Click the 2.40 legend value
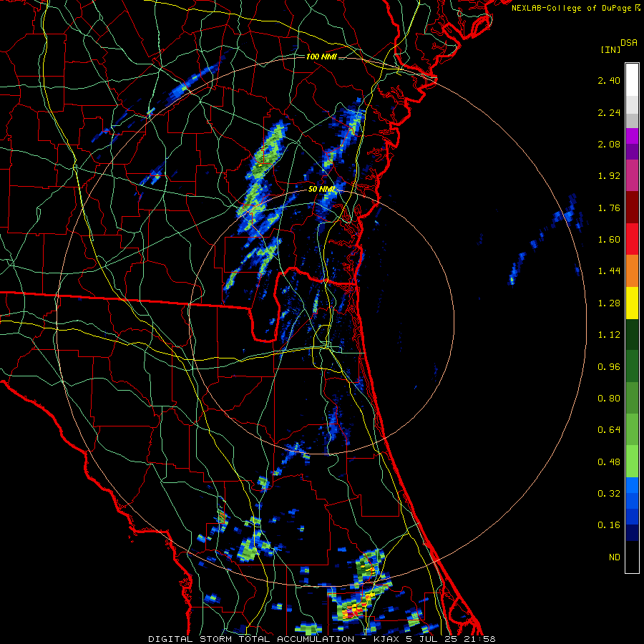Viewport: 644px width, 644px height. pos(609,80)
